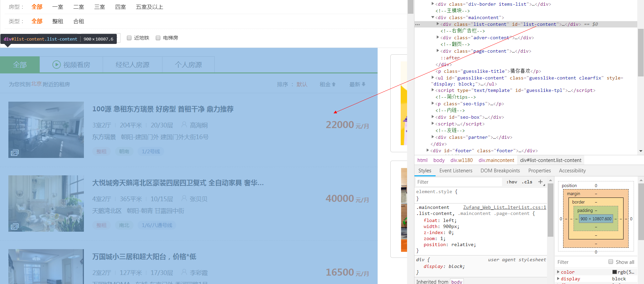
Task: Expand the footer div node
Action: tap(428, 150)
